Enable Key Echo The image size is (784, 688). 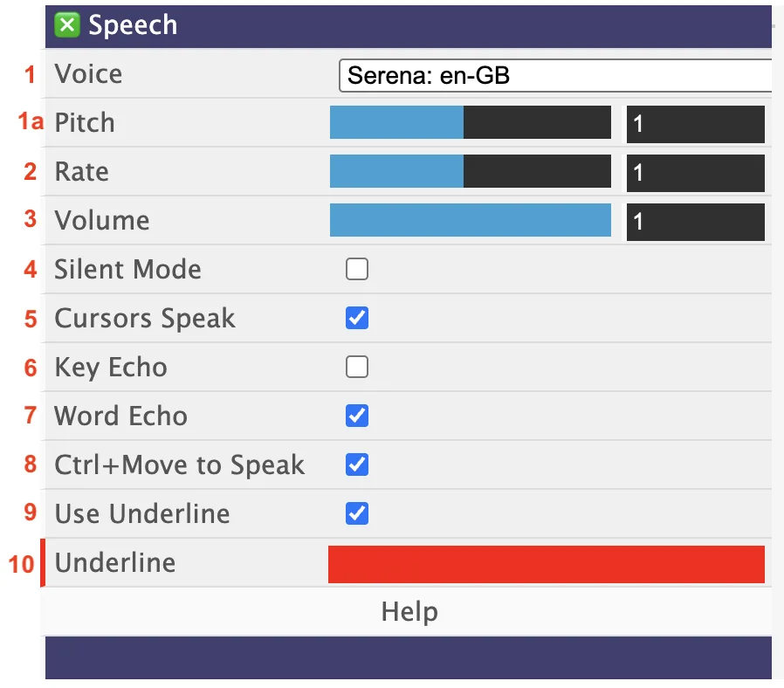[x=356, y=368]
